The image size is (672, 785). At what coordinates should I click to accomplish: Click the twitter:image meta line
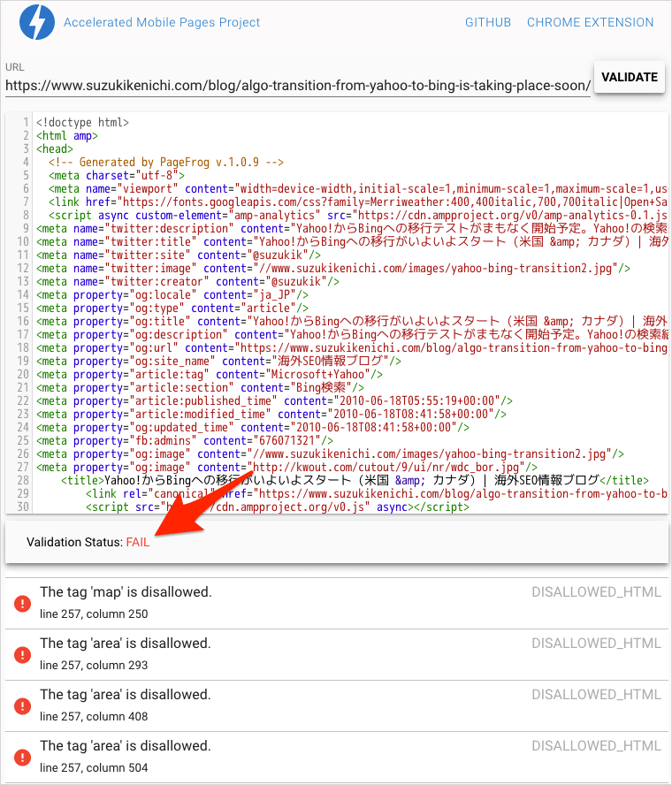[333, 269]
